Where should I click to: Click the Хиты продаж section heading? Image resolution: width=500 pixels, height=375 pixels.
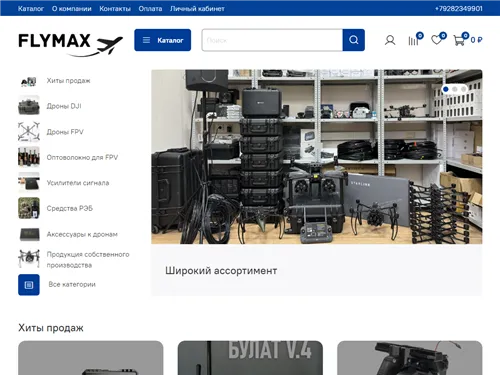[51, 328]
